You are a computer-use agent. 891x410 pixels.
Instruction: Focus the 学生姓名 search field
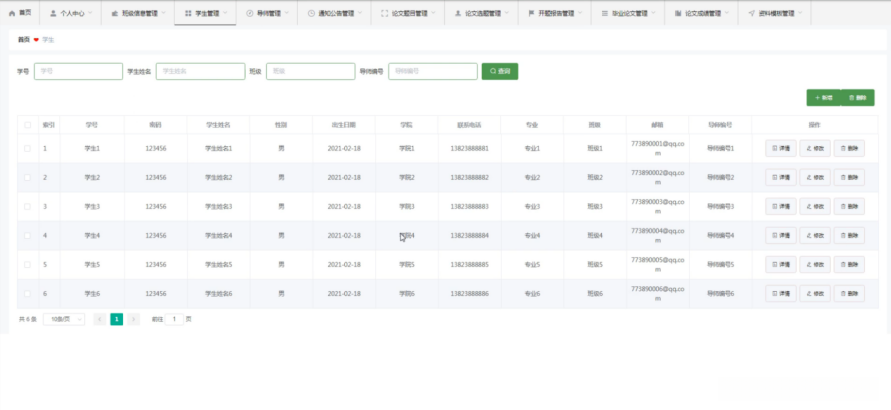pos(201,71)
